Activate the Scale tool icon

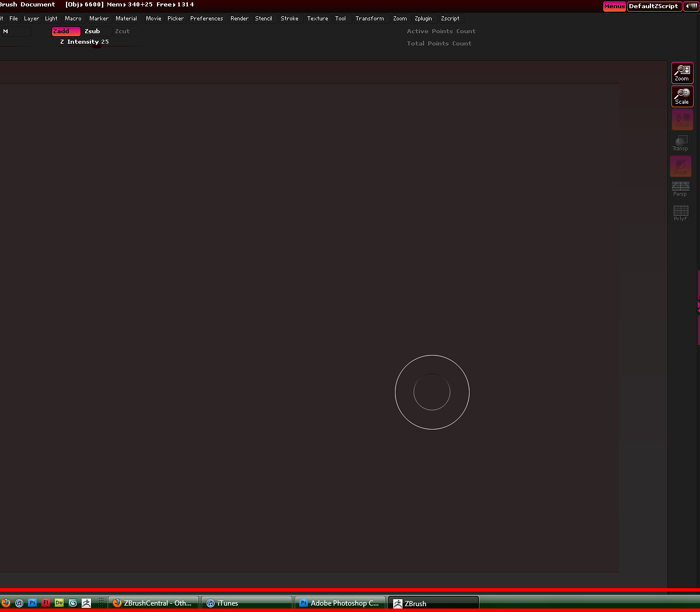tap(682, 96)
